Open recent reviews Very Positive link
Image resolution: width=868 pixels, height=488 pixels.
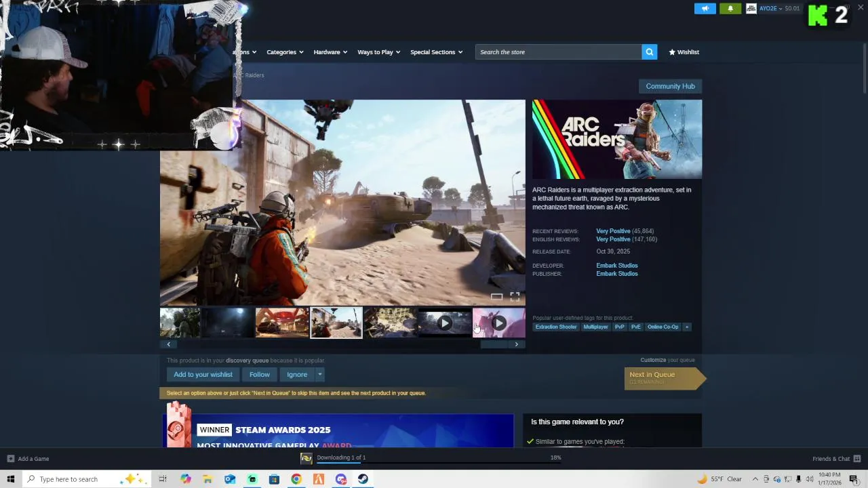pyautogui.click(x=613, y=231)
